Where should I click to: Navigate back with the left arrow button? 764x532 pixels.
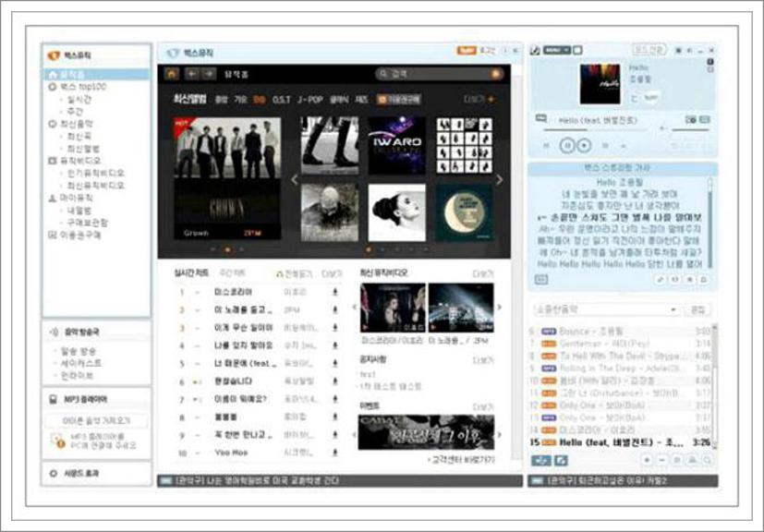click(193, 74)
